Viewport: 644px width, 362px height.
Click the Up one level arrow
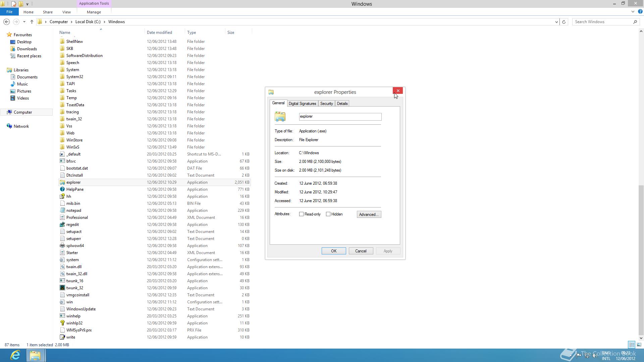(x=32, y=22)
